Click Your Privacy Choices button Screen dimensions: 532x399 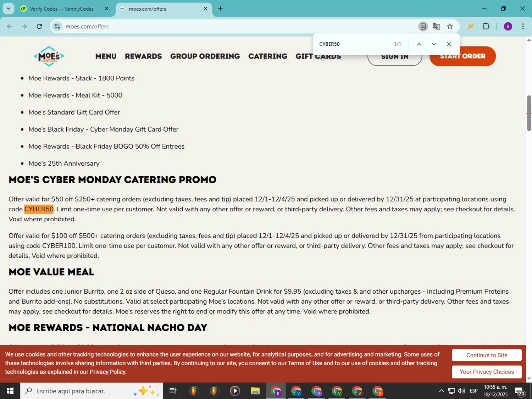[x=487, y=372]
